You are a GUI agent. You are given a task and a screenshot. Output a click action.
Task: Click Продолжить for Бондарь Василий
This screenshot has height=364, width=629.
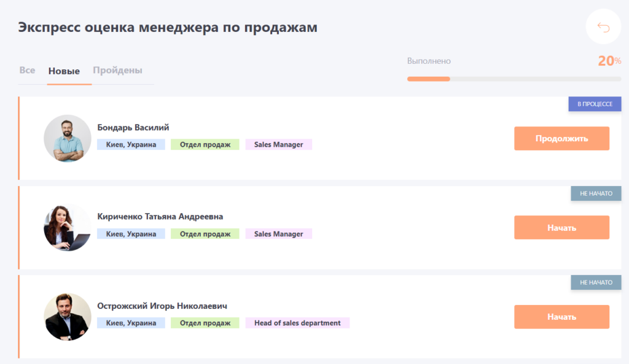click(x=561, y=138)
